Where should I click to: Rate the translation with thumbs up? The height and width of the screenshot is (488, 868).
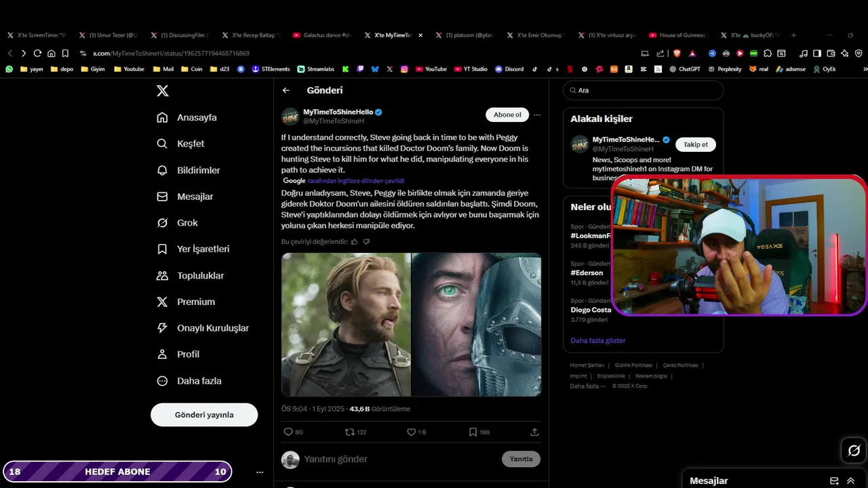355,241
